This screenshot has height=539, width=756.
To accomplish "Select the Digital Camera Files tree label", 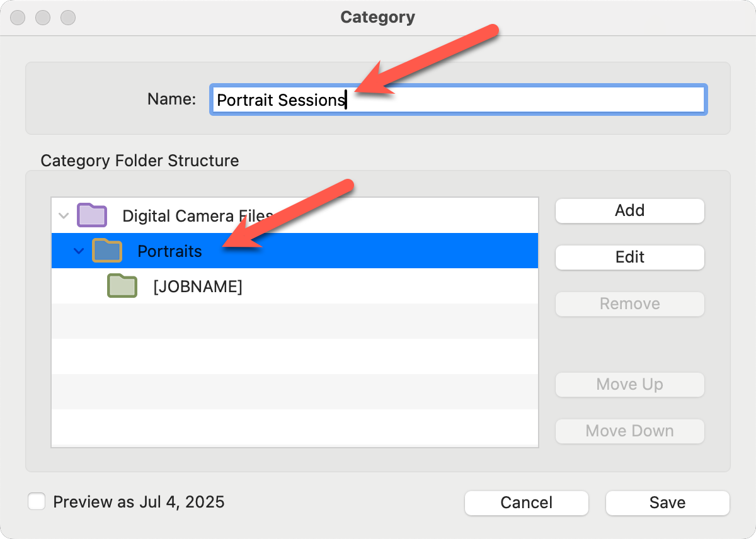I will point(189,216).
